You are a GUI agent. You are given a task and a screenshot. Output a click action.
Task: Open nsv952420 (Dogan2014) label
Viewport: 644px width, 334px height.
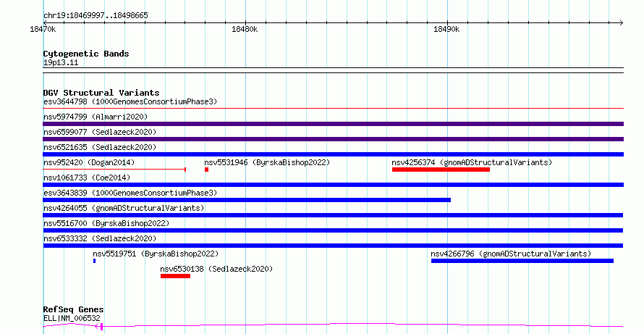coord(89,162)
